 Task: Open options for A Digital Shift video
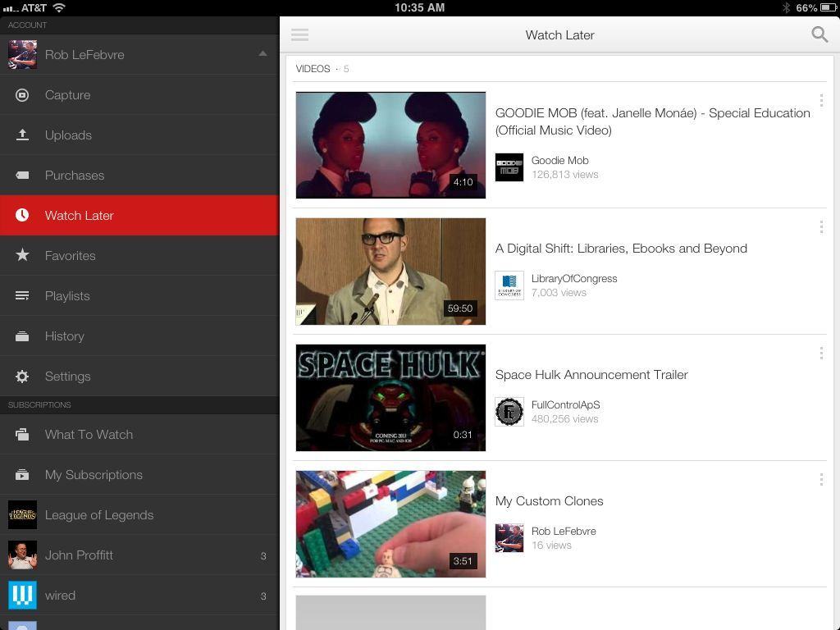click(820, 227)
